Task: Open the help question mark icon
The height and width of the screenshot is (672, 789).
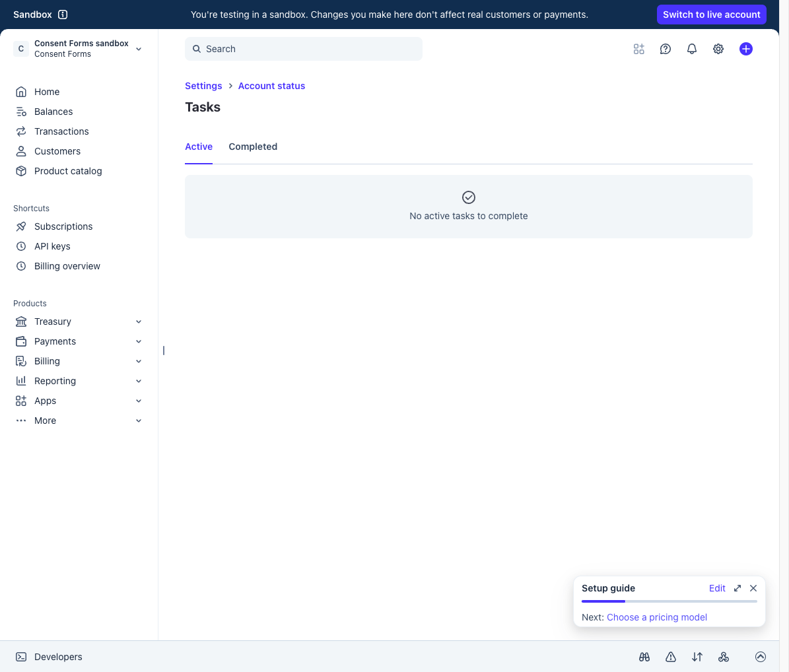Action: point(666,49)
